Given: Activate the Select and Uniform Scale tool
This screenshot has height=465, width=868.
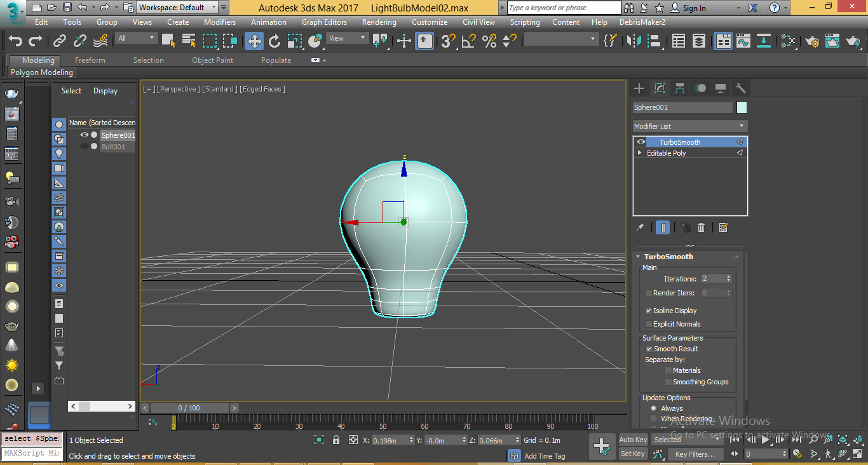Looking at the screenshot, I should point(295,41).
